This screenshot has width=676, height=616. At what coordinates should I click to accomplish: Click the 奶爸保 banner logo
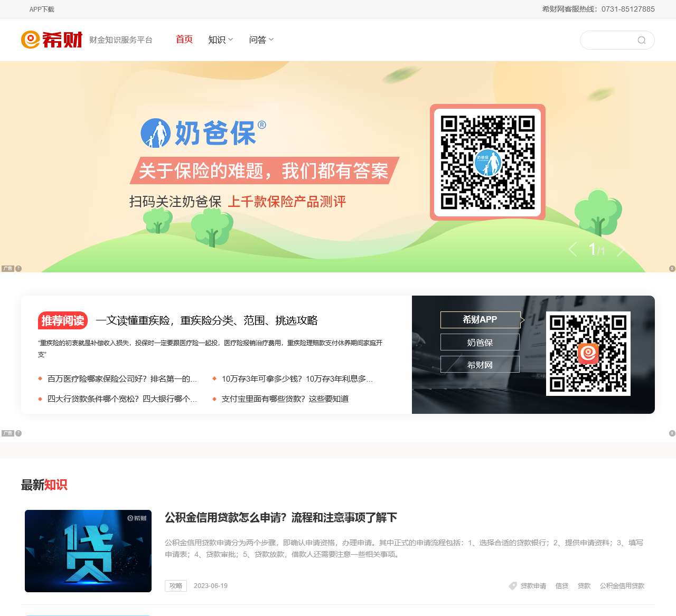point(203,132)
